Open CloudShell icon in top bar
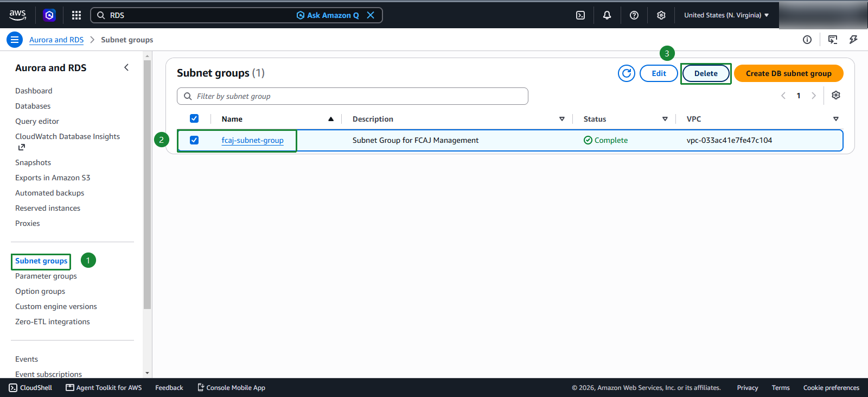868x397 pixels. (x=580, y=15)
